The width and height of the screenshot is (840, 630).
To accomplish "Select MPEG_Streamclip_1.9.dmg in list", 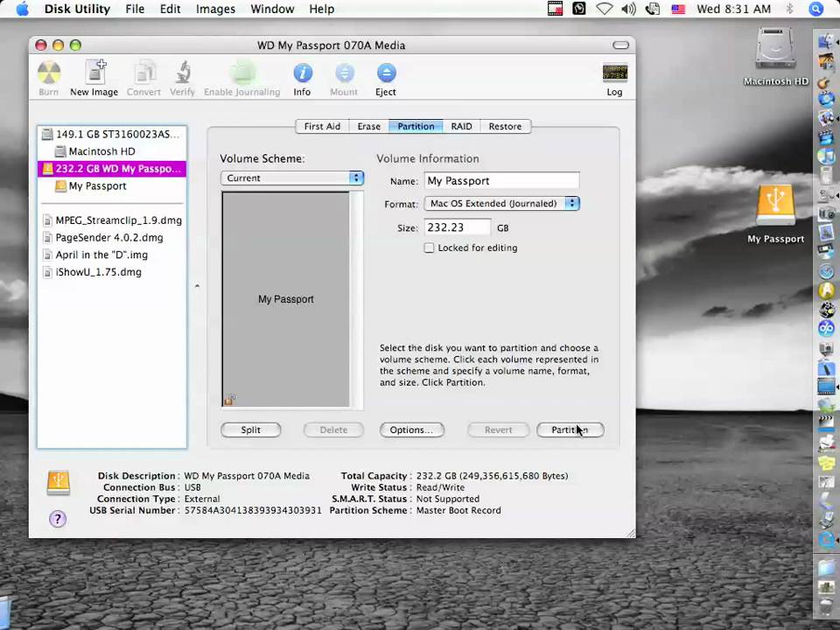I will coord(112,220).
